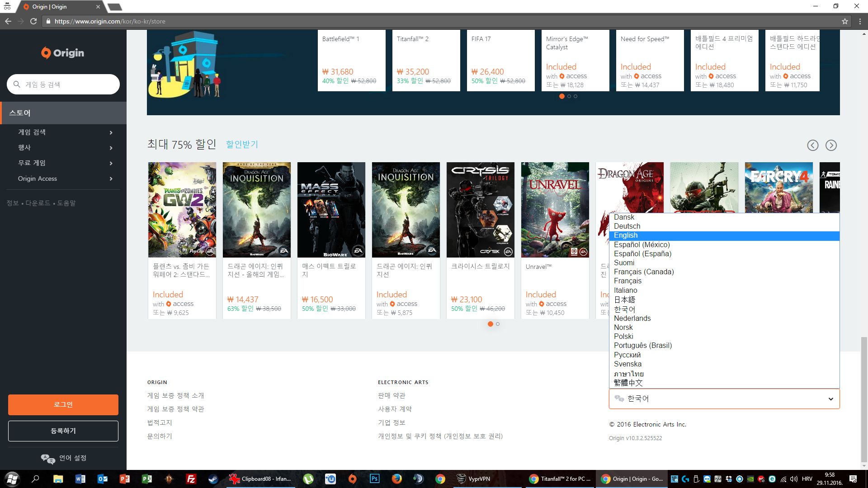Open the Chrome three-dot menu

pyautogui.click(x=860, y=21)
